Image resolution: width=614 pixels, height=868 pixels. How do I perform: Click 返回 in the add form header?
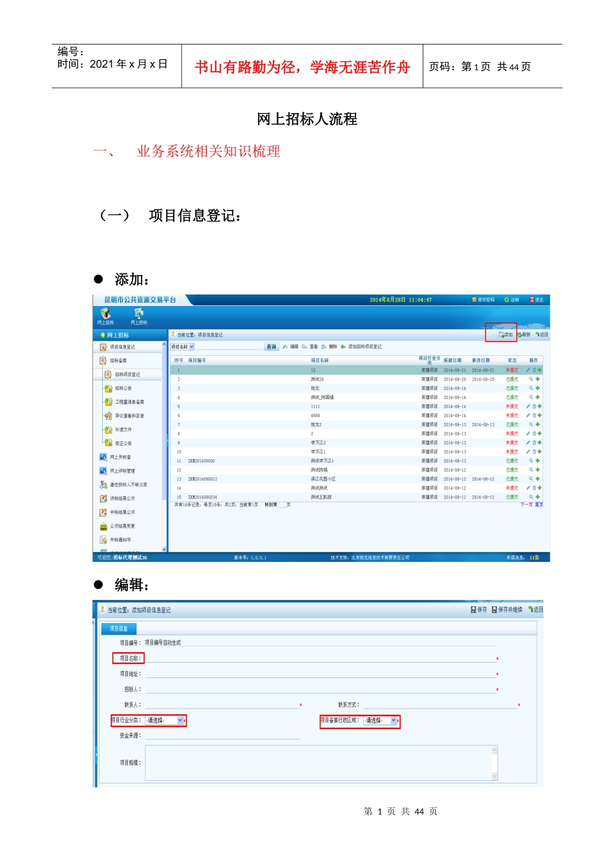coord(535,610)
